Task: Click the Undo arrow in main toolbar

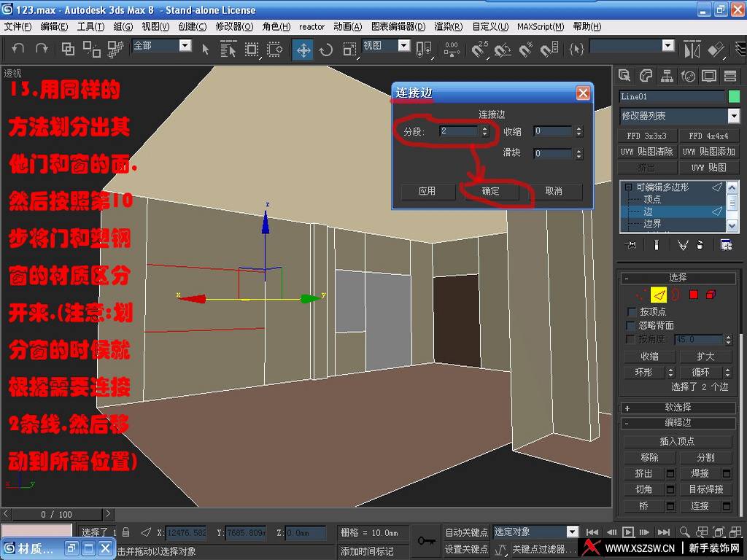Action: (x=18, y=49)
